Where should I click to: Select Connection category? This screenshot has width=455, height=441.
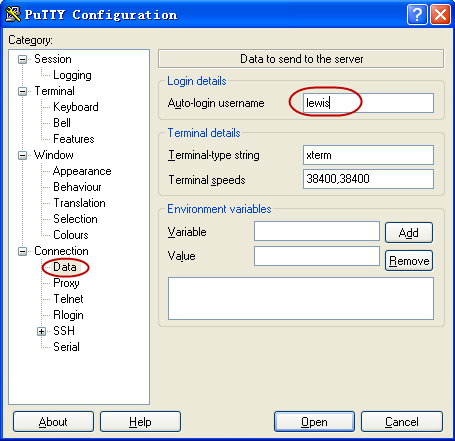(x=61, y=251)
